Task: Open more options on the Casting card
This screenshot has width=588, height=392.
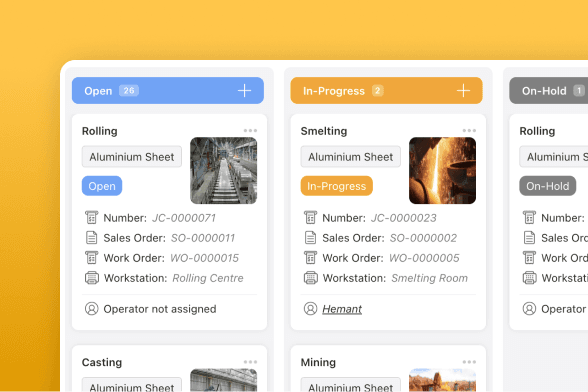Action: tap(250, 362)
